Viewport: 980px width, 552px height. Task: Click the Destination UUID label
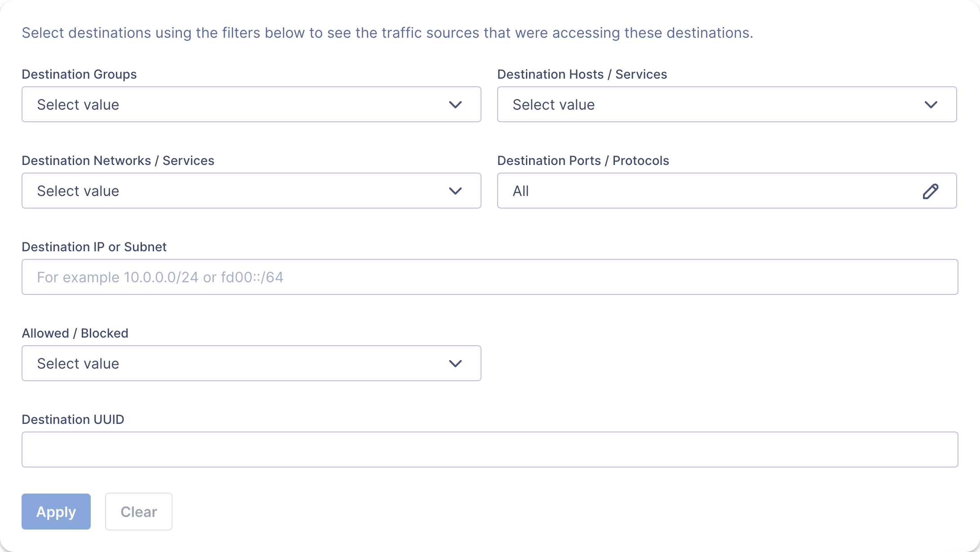[73, 419]
